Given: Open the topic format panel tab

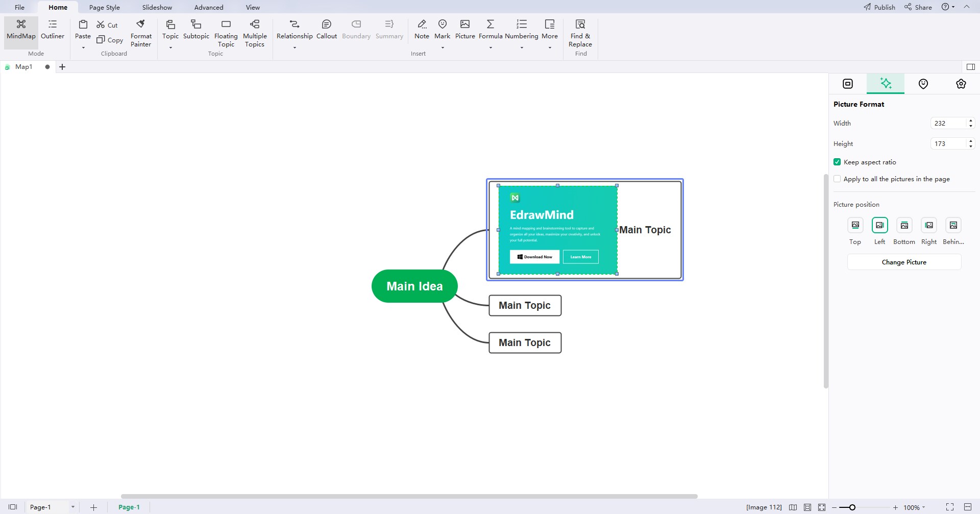Looking at the screenshot, I should 848,84.
